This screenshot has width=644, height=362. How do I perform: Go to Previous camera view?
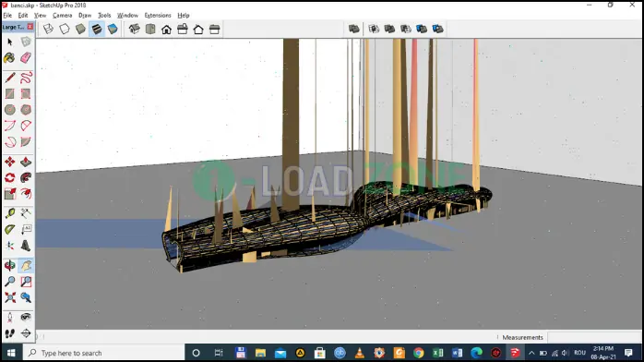(x=26, y=297)
